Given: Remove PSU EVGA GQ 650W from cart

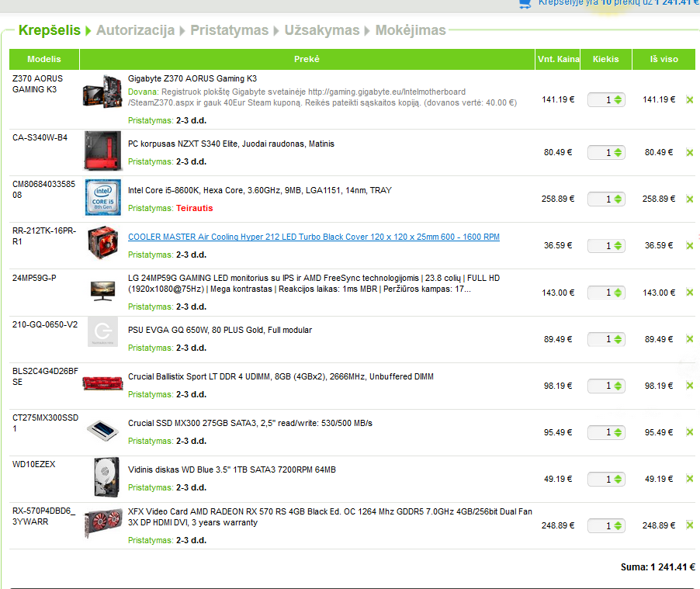Looking at the screenshot, I should 690,339.
